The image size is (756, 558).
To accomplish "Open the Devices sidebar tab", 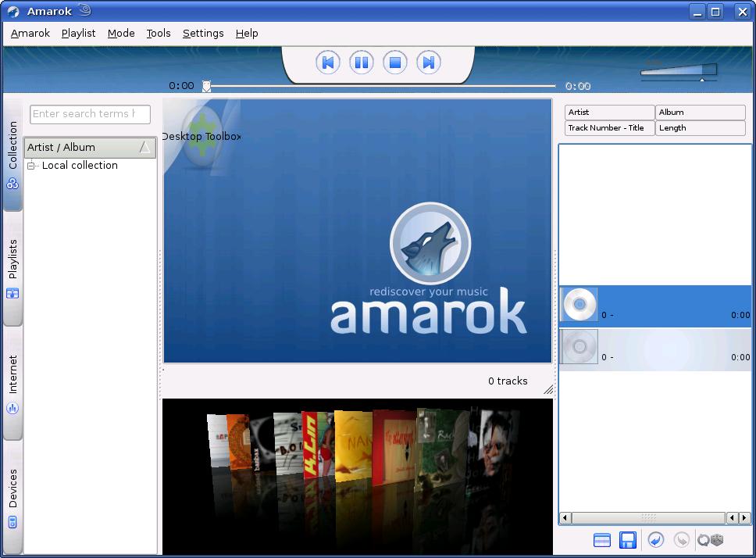I will [12, 498].
